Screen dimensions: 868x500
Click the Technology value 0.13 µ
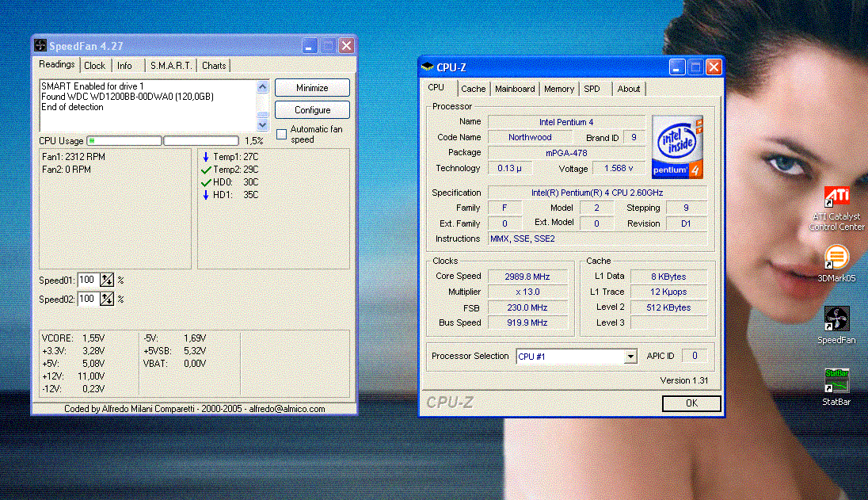[x=509, y=168]
